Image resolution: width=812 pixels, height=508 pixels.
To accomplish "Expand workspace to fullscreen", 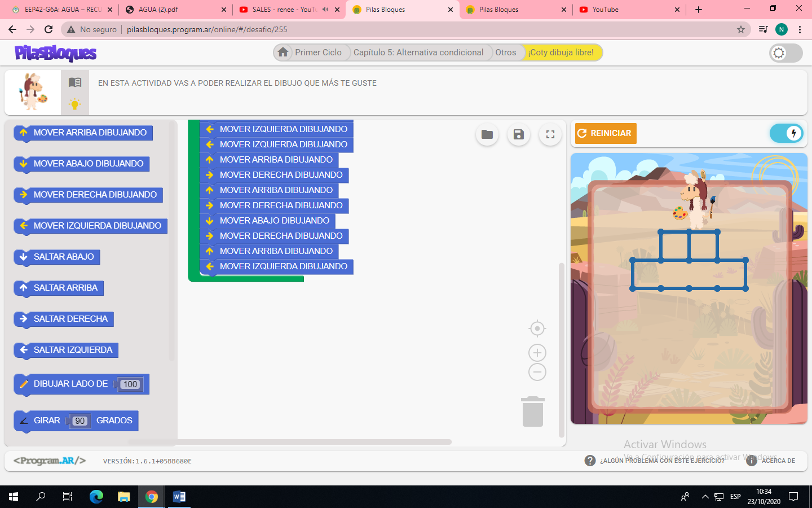I will click(550, 134).
